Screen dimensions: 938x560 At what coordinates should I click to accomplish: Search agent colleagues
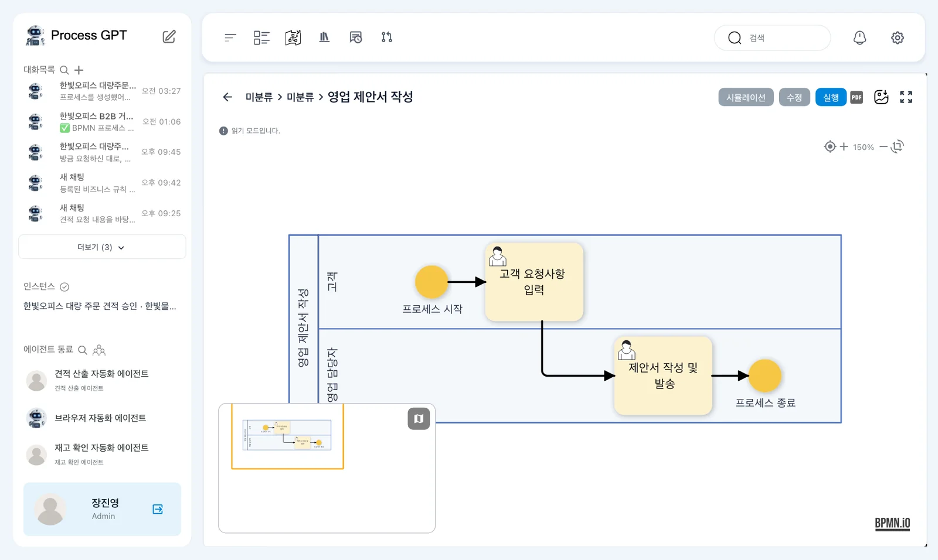tap(83, 350)
